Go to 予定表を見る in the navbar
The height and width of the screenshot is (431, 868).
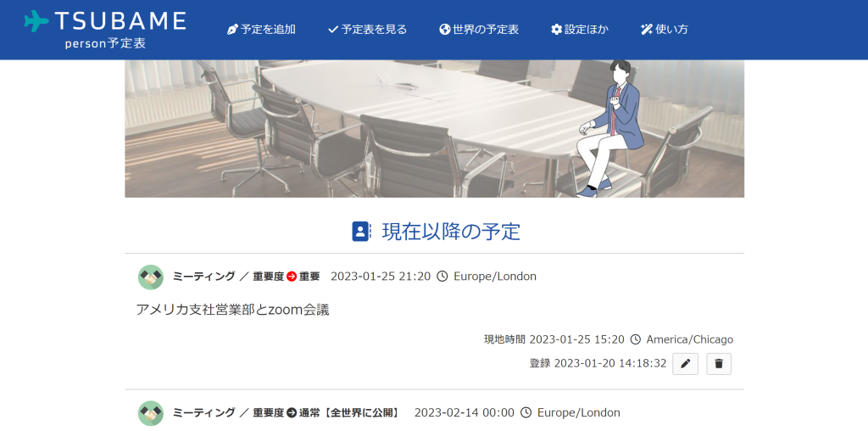point(367,30)
